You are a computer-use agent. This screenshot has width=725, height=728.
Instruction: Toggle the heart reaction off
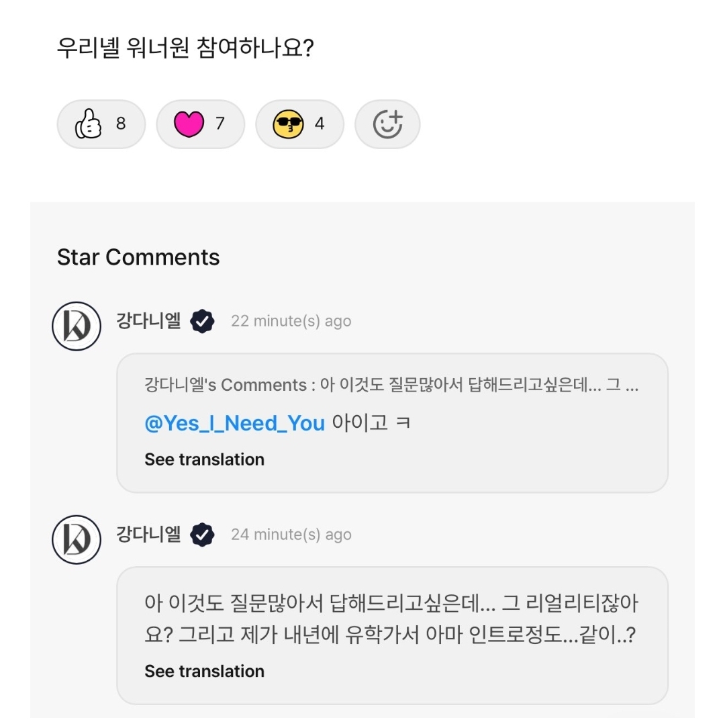[199, 124]
